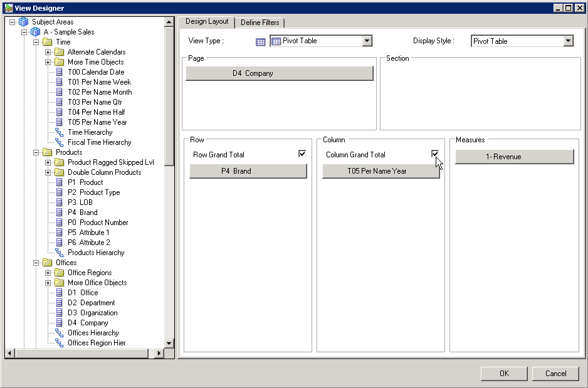Image resolution: width=588 pixels, height=388 pixels.
Task: Uncheck the Row Grand Total checkbox
Action: (302, 153)
